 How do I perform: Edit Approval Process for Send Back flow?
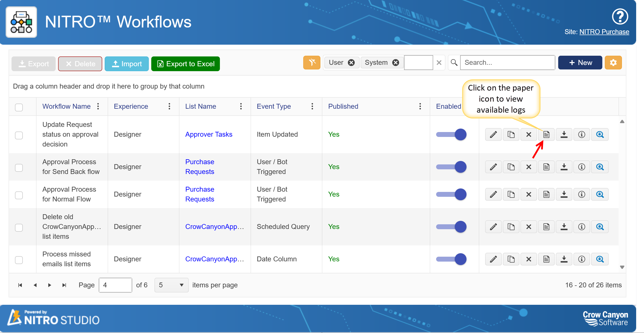click(493, 167)
